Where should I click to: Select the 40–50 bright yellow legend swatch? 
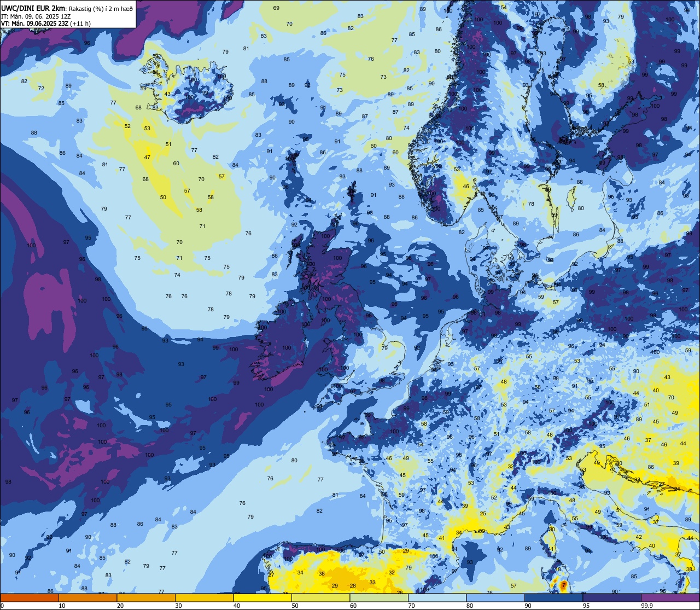coord(262,597)
